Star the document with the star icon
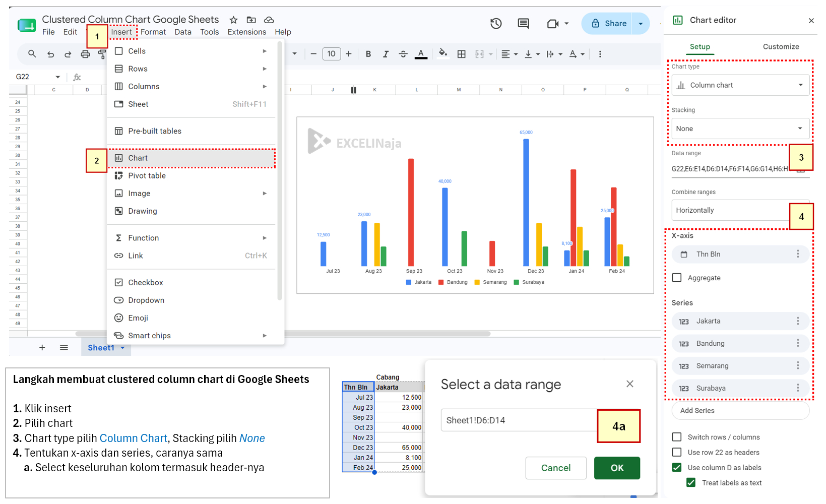826x504 pixels. tap(233, 20)
